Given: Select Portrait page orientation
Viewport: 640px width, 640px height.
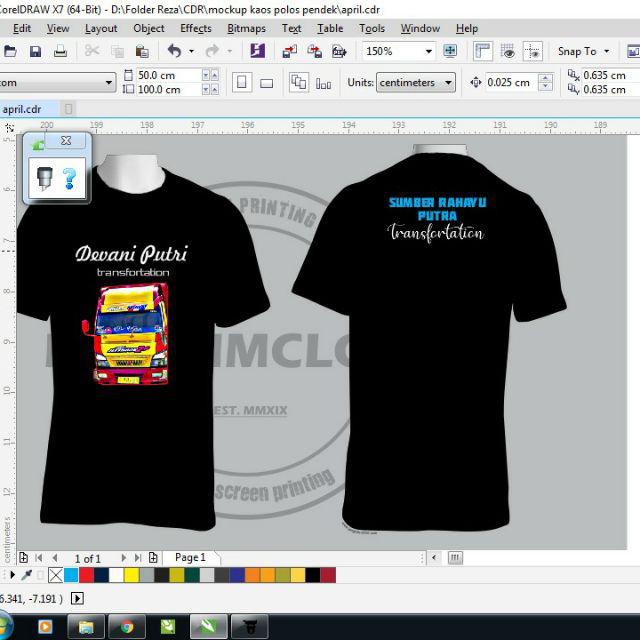Looking at the screenshot, I should [x=242, y=83].
